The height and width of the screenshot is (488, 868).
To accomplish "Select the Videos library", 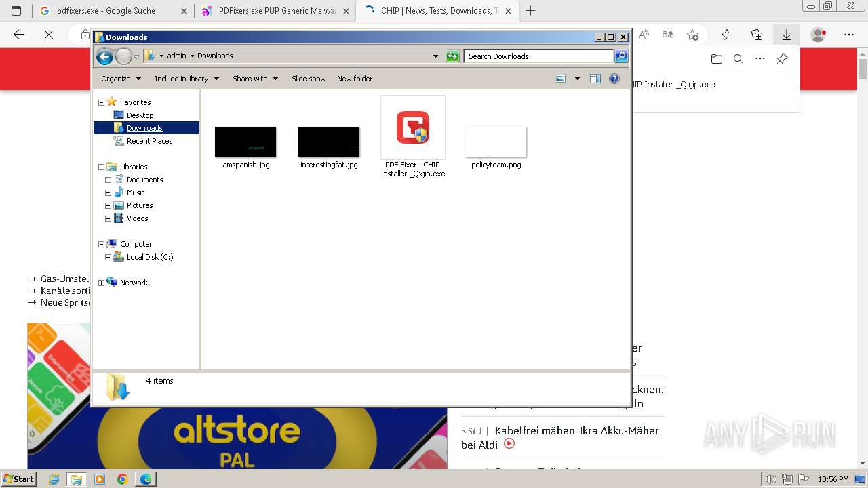I will pyautogui.click(x=137, y=218).
